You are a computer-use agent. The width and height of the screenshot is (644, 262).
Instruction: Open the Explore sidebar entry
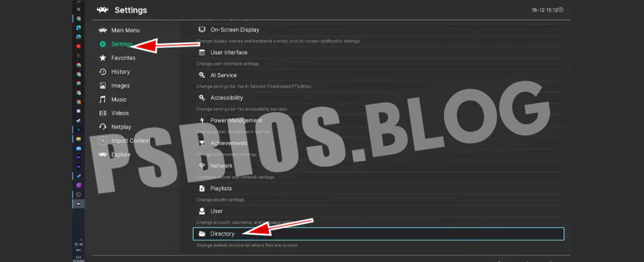click(x=121, y=154)
